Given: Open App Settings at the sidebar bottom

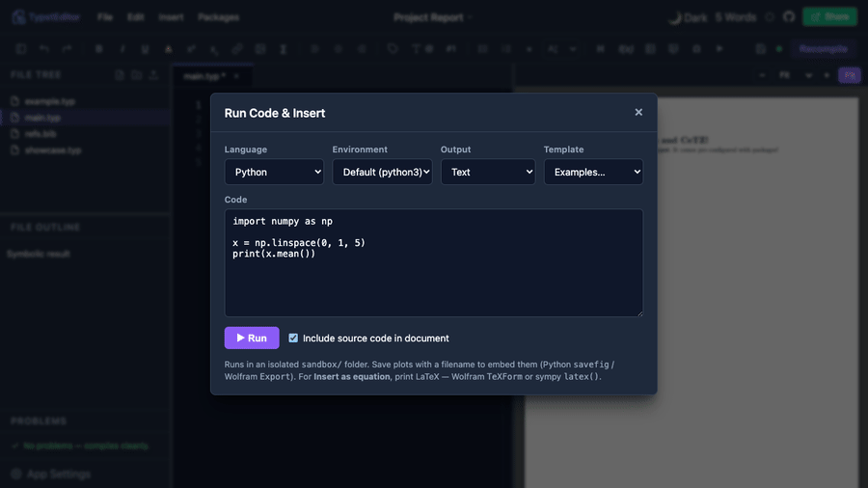Looking at the screenshot, I should point(51,474).
